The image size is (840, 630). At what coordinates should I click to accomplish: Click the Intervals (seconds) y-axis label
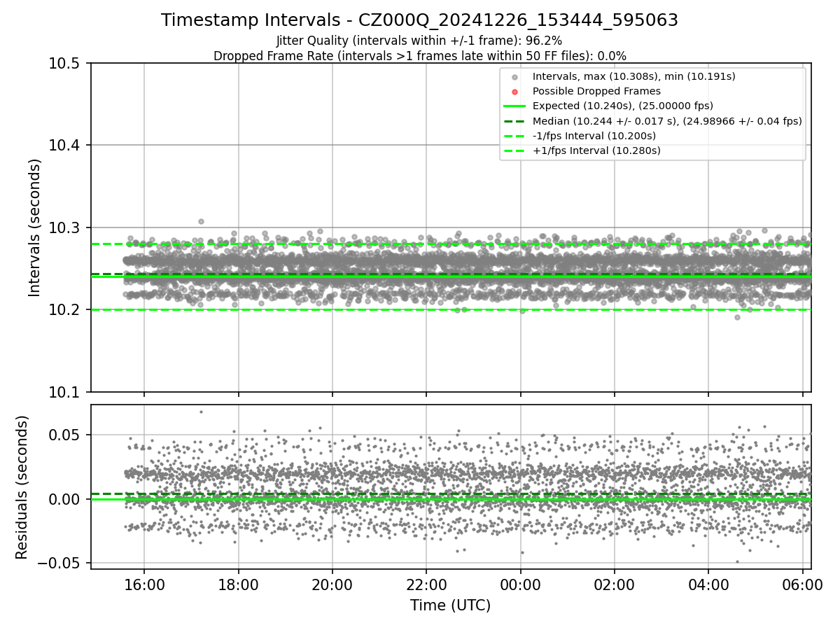(35, 227)
